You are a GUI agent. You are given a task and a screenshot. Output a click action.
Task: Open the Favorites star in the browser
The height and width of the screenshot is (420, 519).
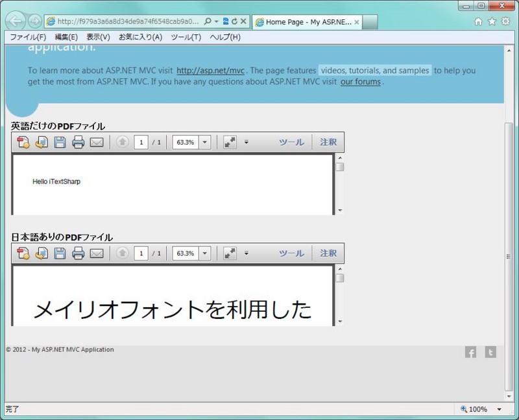pos(492,21)
